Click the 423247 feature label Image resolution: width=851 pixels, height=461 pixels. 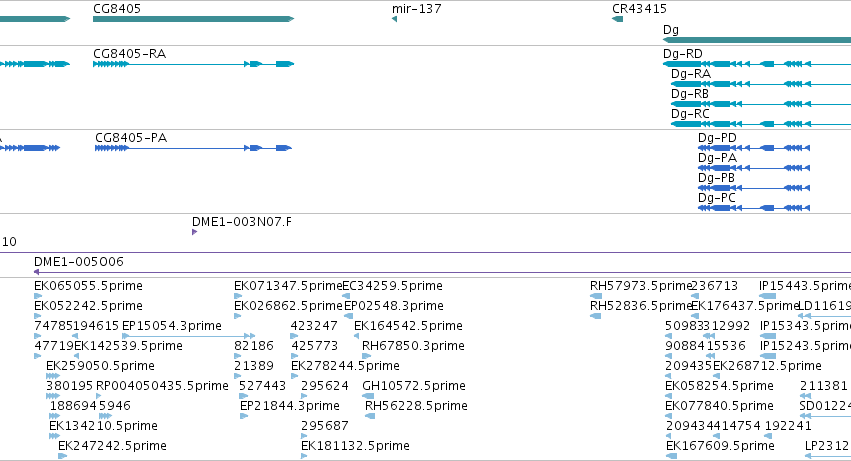coord(314,326)
